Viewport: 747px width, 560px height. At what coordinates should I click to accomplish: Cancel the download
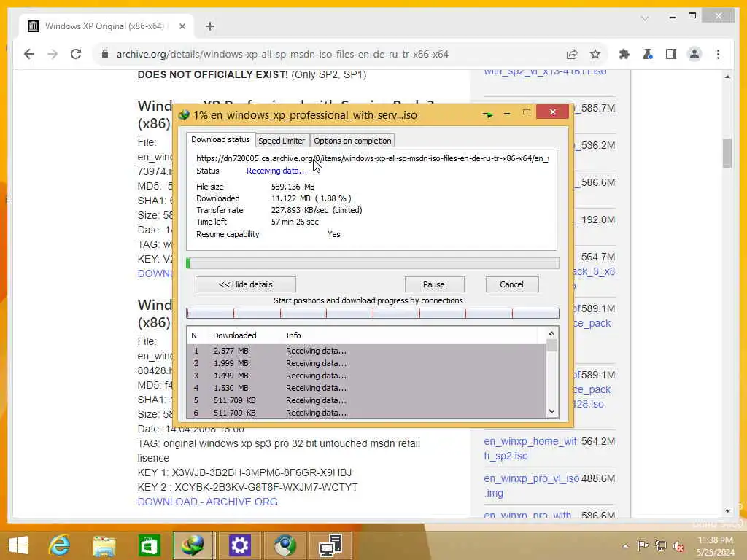[511, 284]
